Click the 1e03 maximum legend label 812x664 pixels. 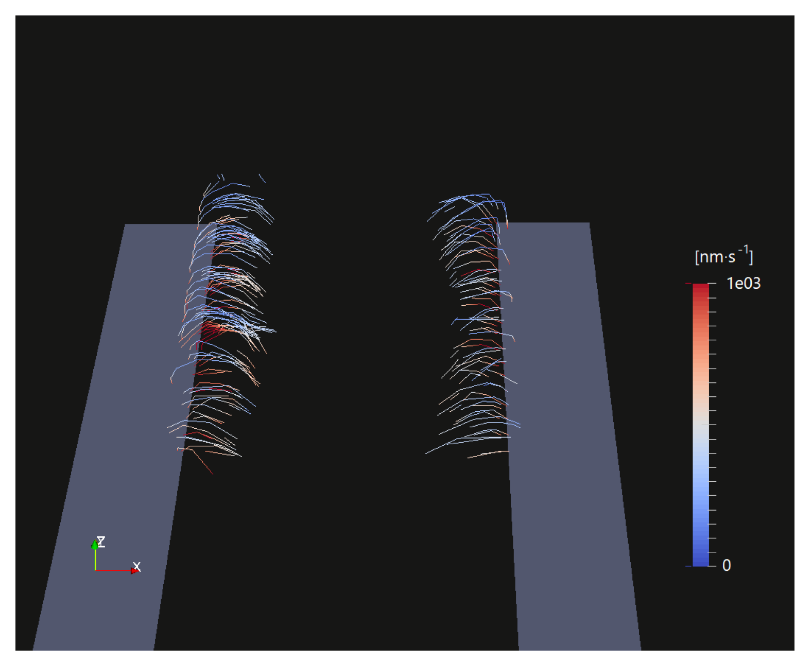tap(743, 284)
